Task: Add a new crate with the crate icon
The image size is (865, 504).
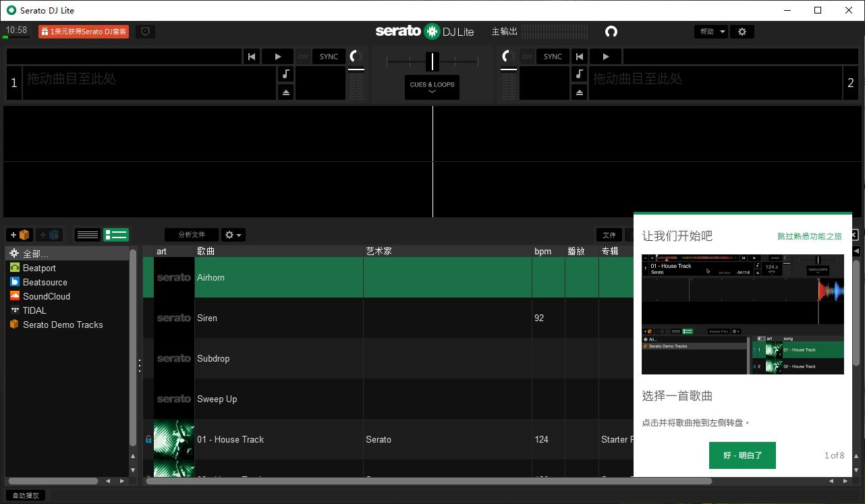Action: [20, 235]
